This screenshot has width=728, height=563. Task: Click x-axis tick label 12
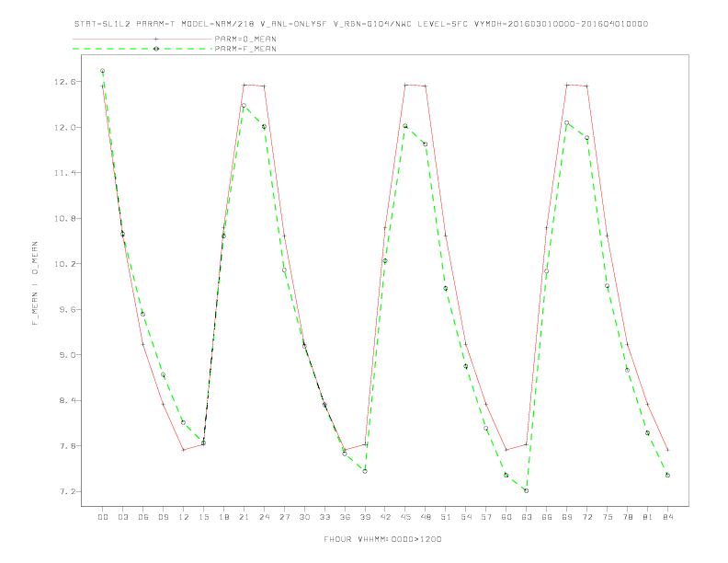tap(184, 517)
